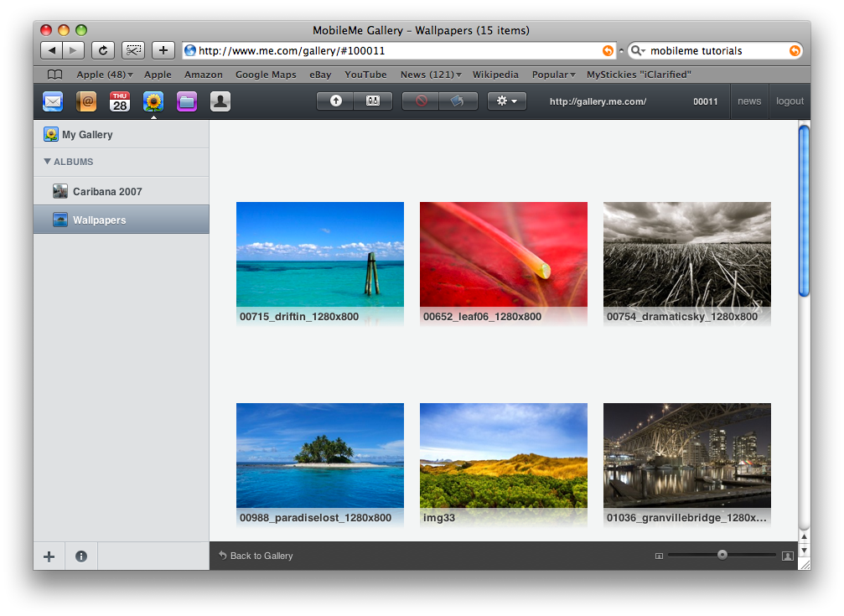Click the browser reload page button
844x616 pixels.
click(102, 50)
